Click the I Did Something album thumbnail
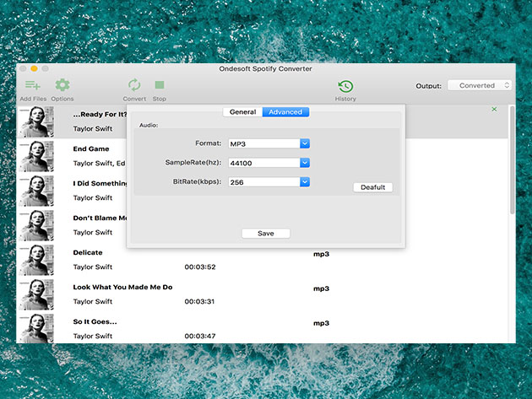This screenshot has width=532, height=399. coord(36,191)
